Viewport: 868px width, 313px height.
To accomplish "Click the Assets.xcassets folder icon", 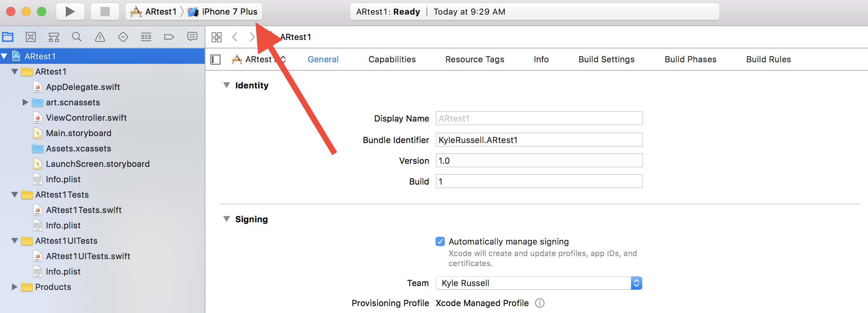I will click(x=38, y=148).
